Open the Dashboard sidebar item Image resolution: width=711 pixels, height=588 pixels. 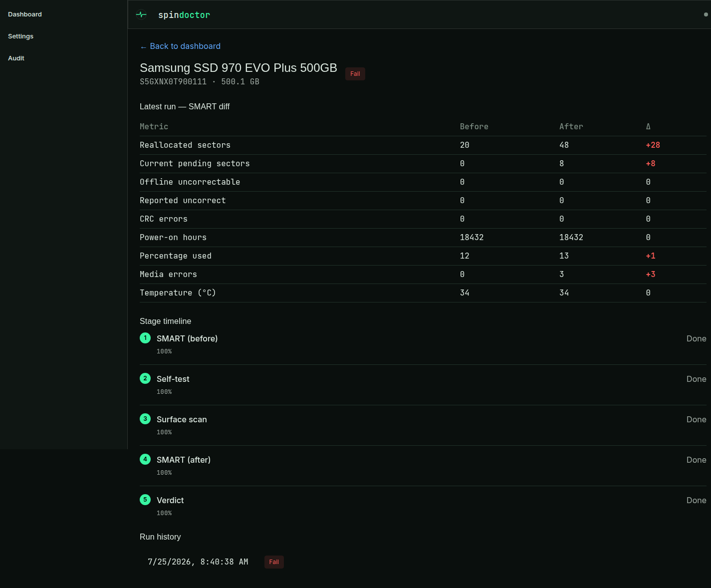point(25,14)
